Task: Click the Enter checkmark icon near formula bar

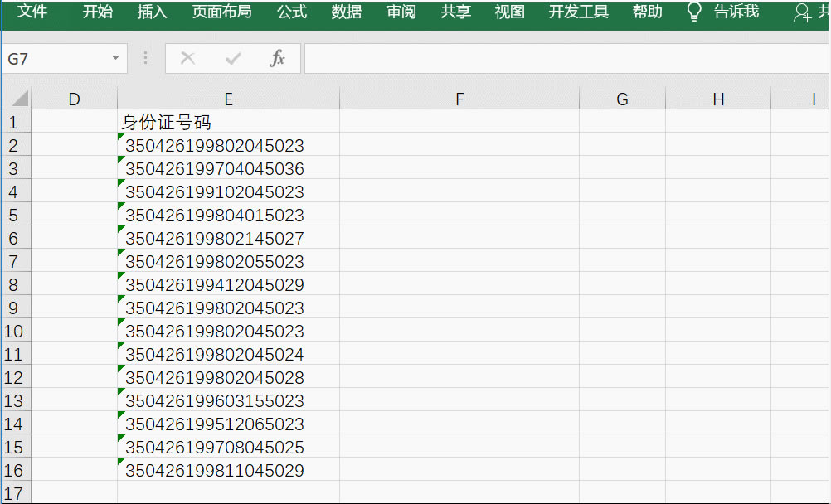Action: click(x=232, y=58)
